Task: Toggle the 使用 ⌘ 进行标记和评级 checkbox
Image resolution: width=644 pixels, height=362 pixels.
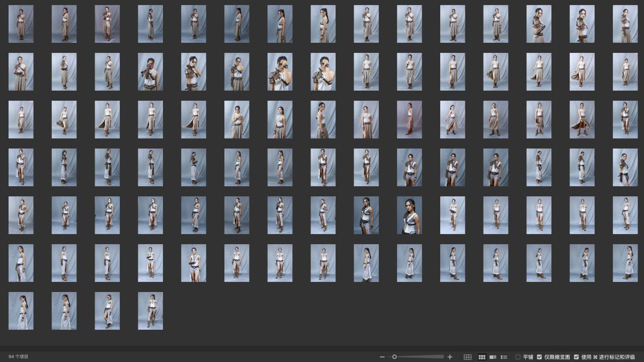Action: tap(576, 357)
